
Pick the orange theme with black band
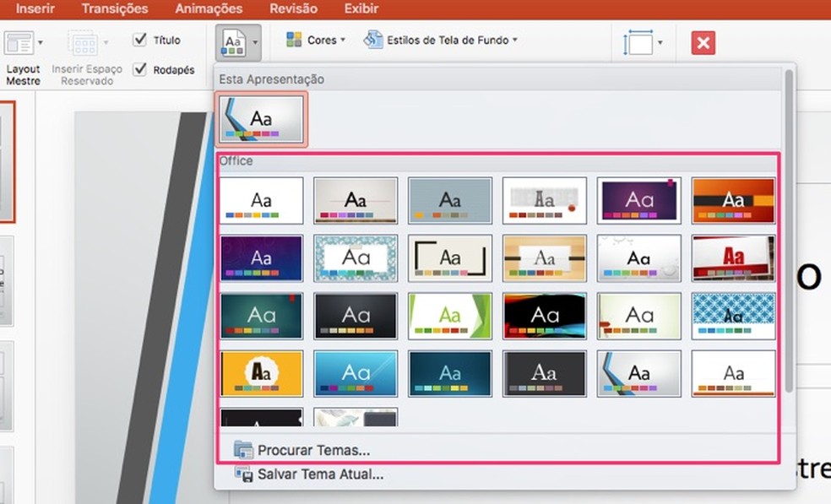(x=734, y=200)
